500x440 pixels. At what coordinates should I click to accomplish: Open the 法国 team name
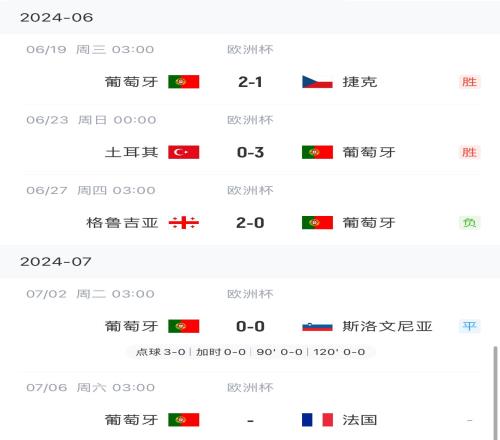coord(360,420)
